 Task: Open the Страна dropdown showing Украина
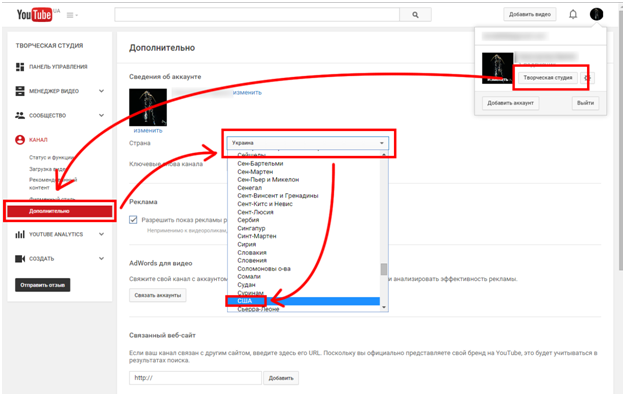tap(308, 143)
